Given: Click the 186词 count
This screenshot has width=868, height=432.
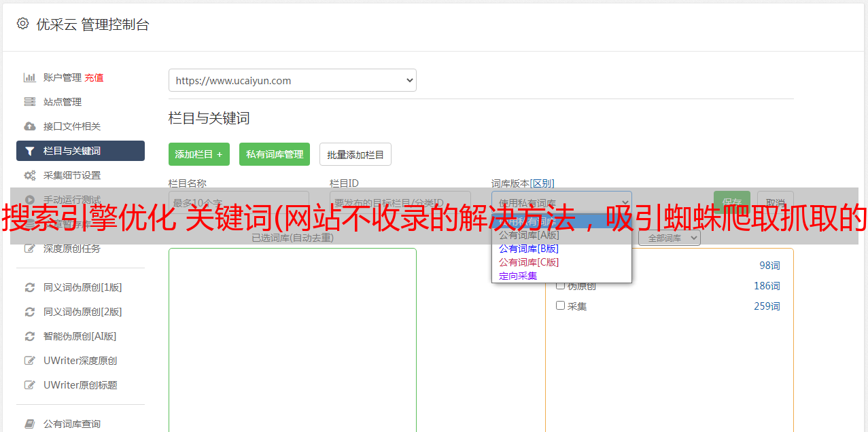Looking at the screenshot, I should pyautogui.click(x=767, y=286).
